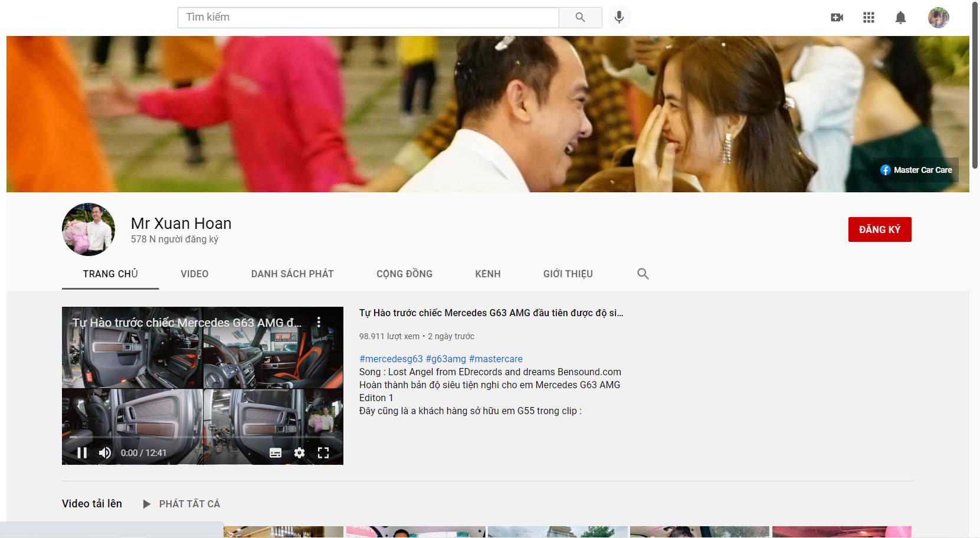Click the #mercedesg63 hashtag link

391,359
